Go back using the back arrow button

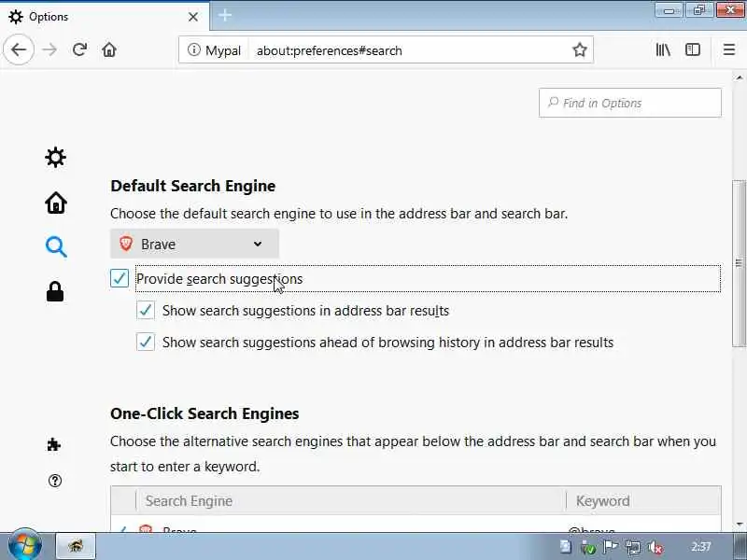pyautogui.click(x=19, y=49)
